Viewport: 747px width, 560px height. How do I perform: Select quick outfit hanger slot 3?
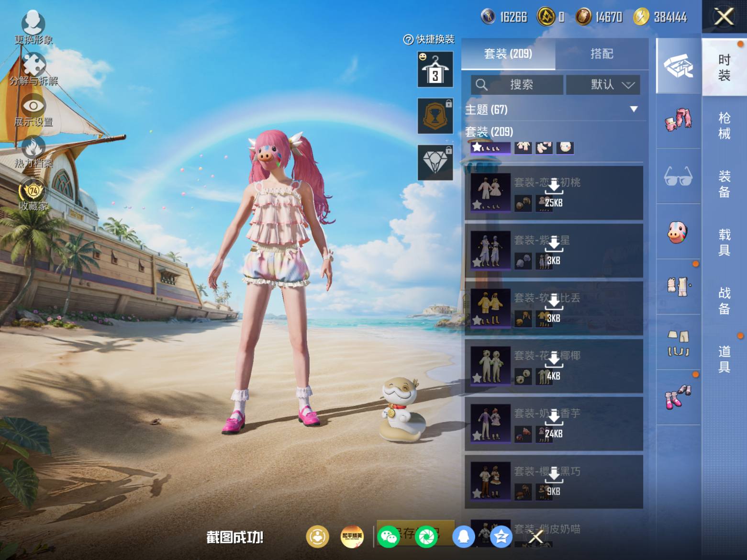click(x=435, y=69)
